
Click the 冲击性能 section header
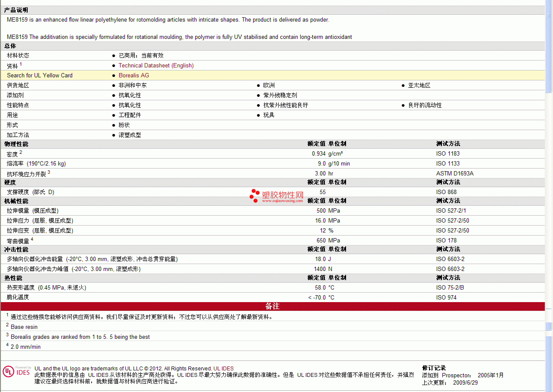click(16, 249)
